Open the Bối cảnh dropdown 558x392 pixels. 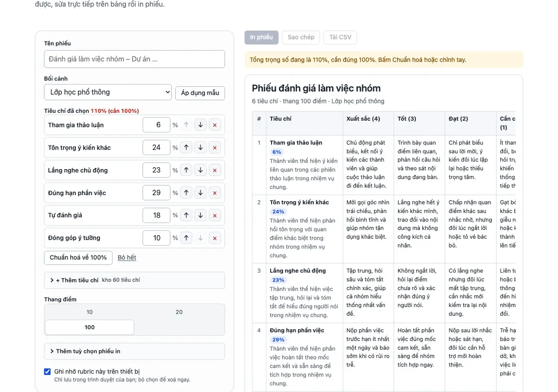pos(108,92)
